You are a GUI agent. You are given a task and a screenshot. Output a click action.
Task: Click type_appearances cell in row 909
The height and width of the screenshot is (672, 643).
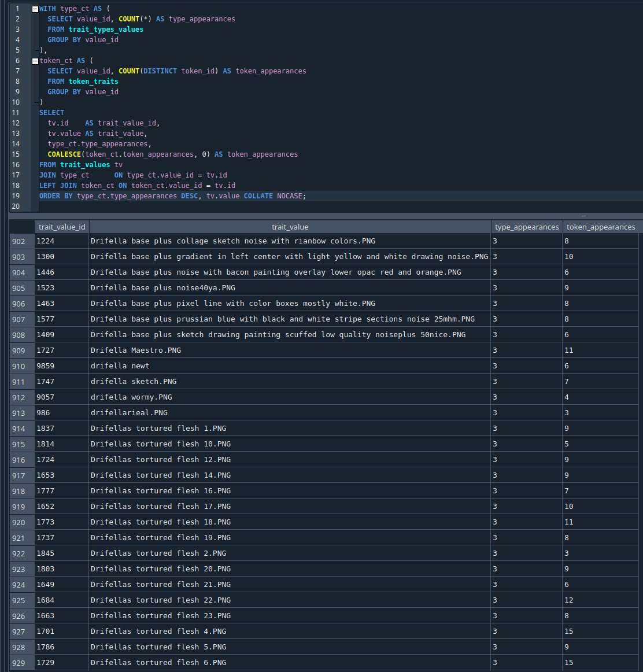point(526,350)
